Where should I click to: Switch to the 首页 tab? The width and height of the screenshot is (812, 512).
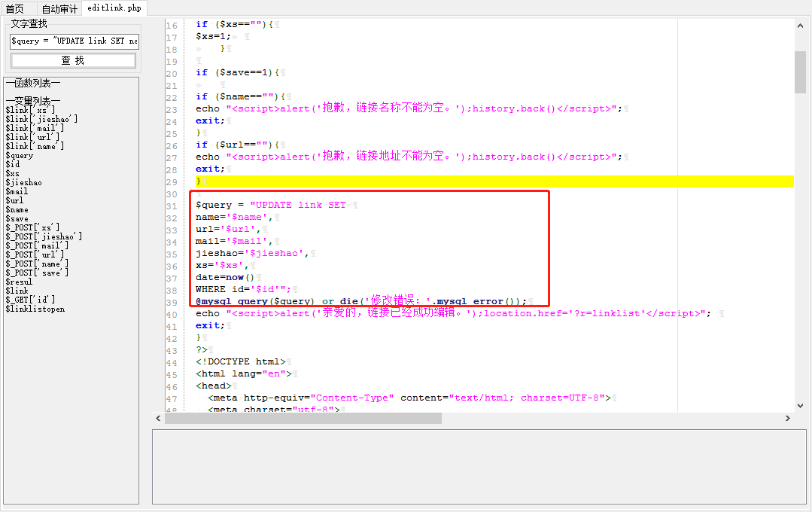pos(15,9)
